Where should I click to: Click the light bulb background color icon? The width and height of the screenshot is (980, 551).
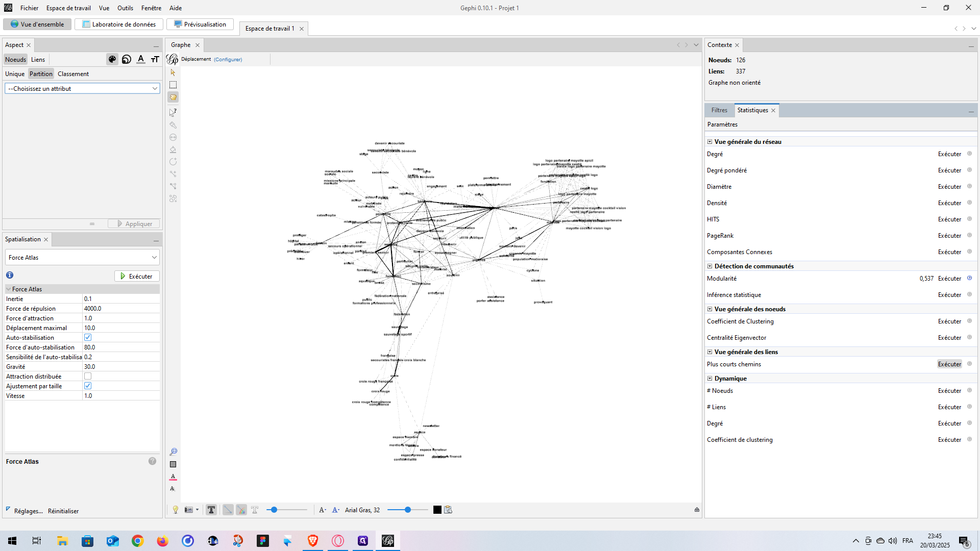coord(176,510)
